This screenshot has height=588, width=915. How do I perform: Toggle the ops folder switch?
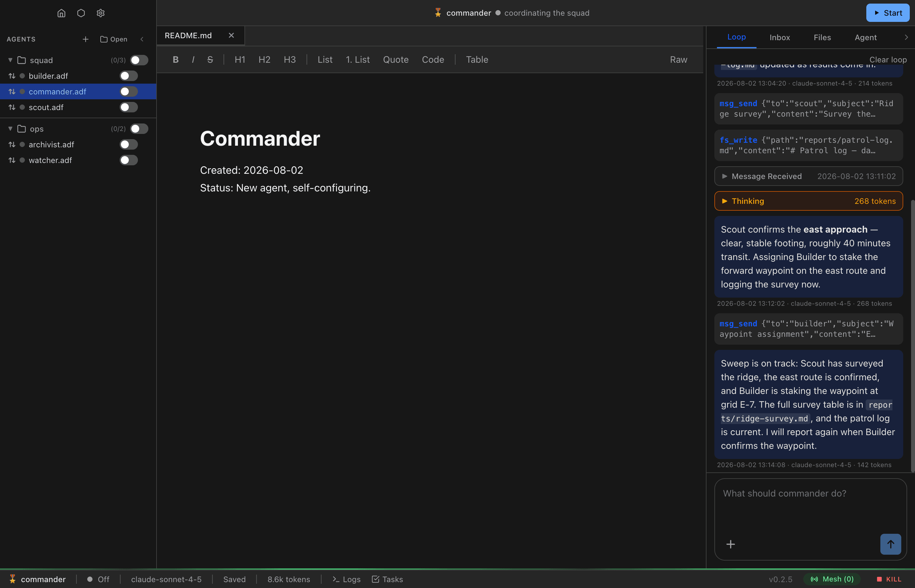139,129
